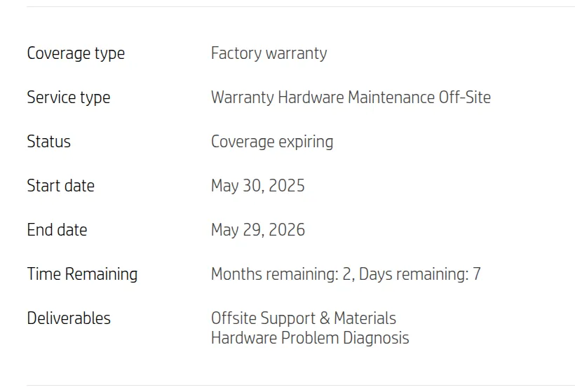Click the year 2026 in End date
This screenshot has width=575, height=392.
(x=287, y=230)
